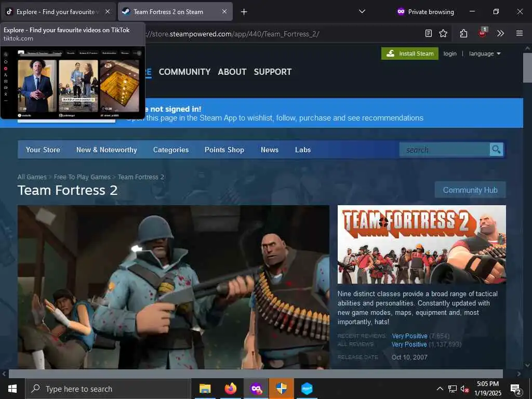Open network status tray icon
The height and width of the screenshot is (399, 532).
pos(453,389)
